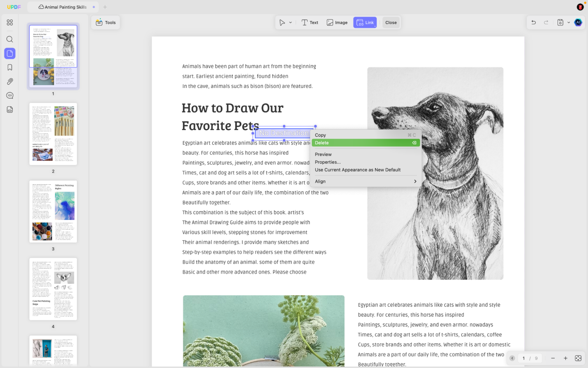588x368 pixels.
Task: Open the UPDF AI assistant icon
Action: point(578,23)
